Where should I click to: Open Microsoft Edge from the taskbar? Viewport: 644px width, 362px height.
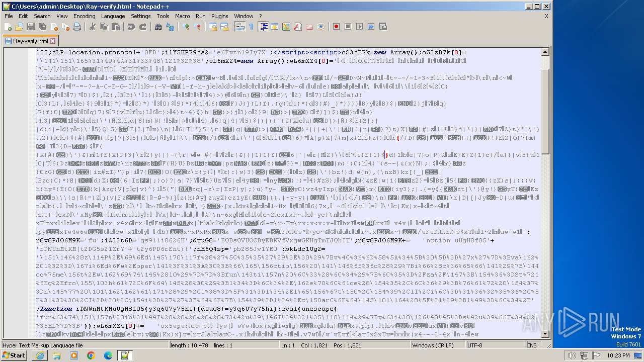pos(108,355)
